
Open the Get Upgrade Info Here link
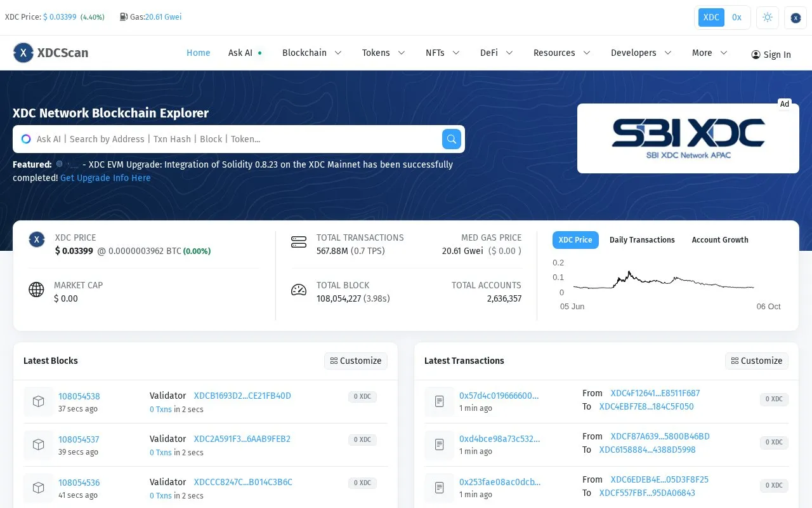[x=105, y=178]
